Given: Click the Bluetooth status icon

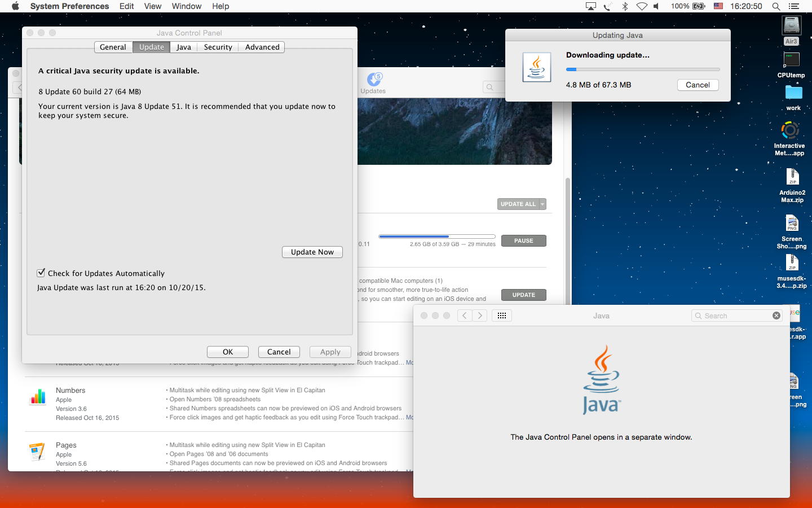Looking at the screenshot, I should point(625,6).
